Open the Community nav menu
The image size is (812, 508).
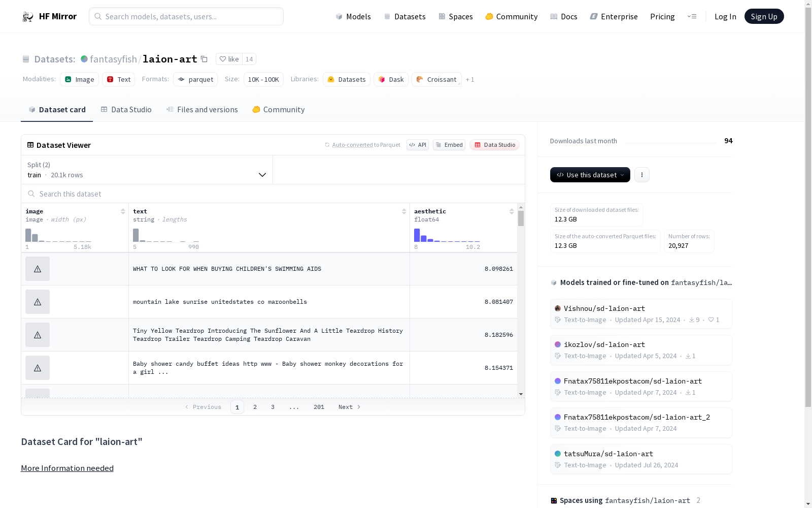[512, 16]
